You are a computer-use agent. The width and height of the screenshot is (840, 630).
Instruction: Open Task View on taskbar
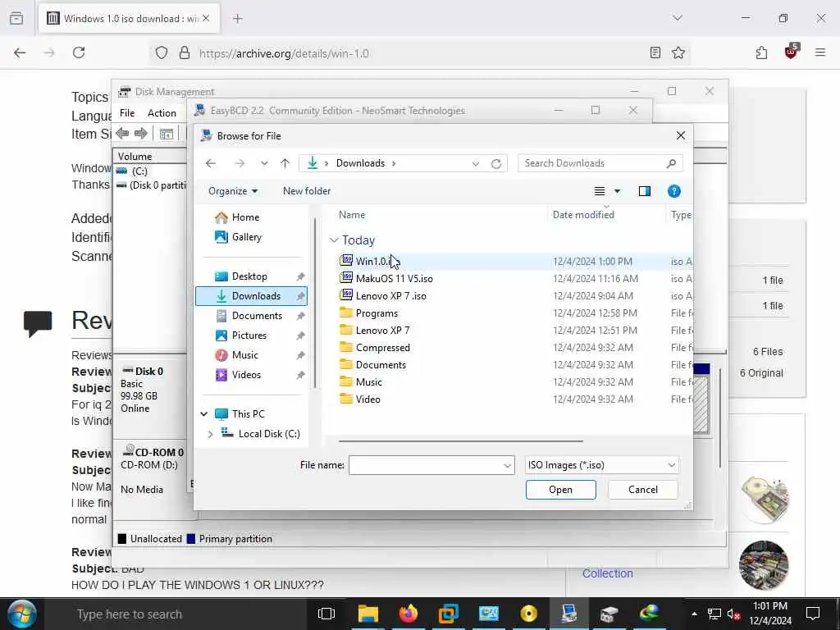point(326,614)
